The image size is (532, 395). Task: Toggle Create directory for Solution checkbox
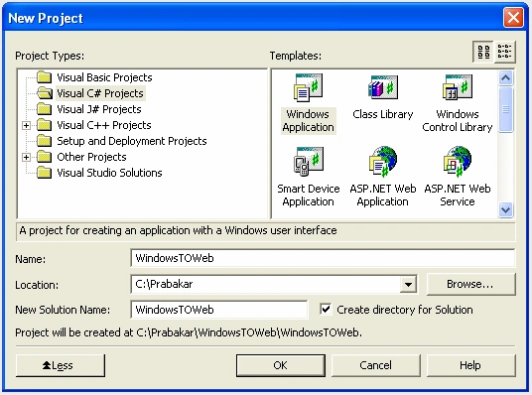[326, 309]
